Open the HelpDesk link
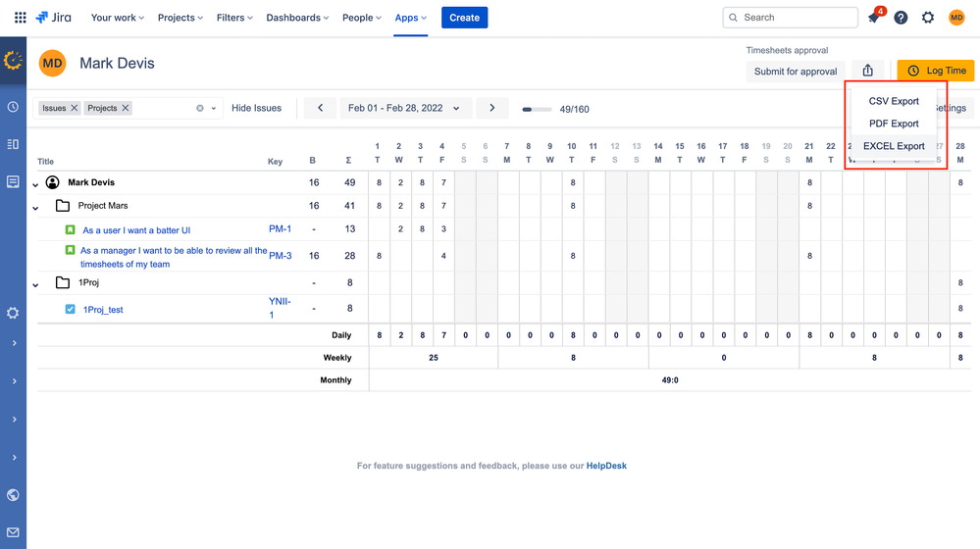Image resolution: width=980 pixels, height=549 pixels. tap(606, 466)
